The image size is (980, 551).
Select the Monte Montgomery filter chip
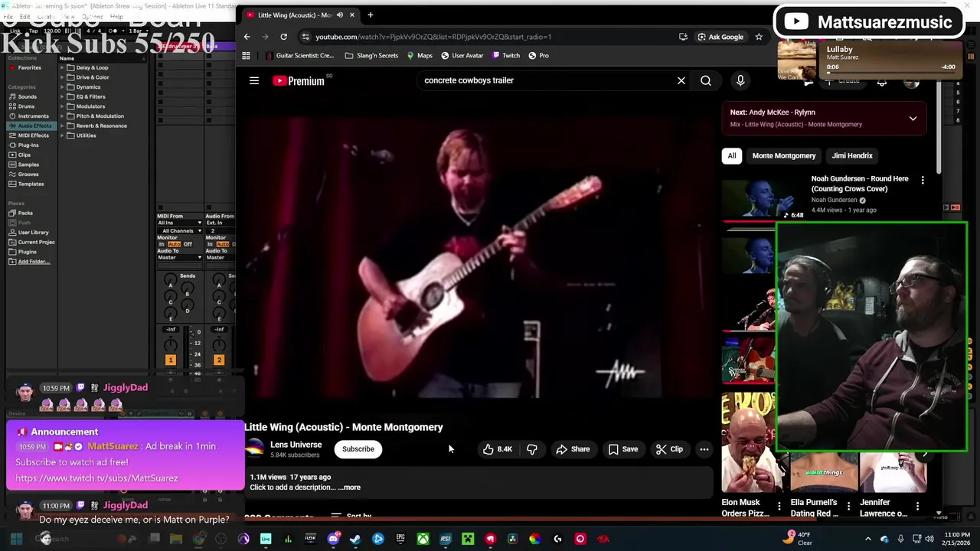point(784,155)
